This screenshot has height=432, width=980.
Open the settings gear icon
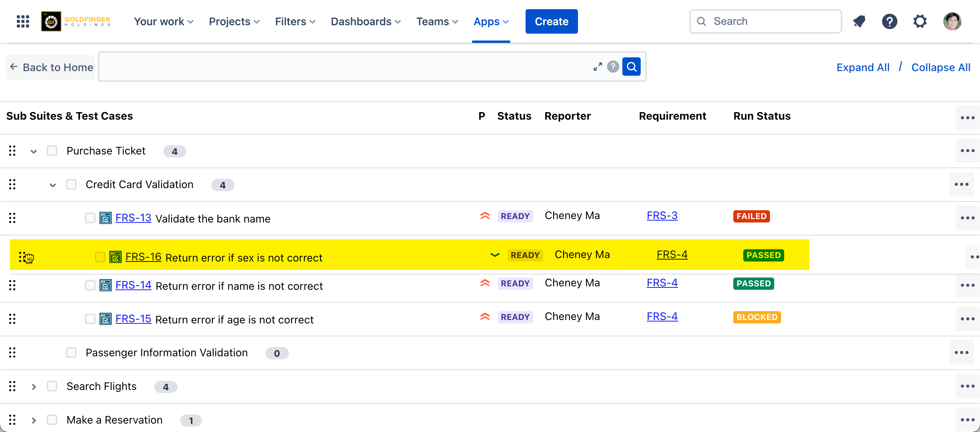[x=920, y=21]
